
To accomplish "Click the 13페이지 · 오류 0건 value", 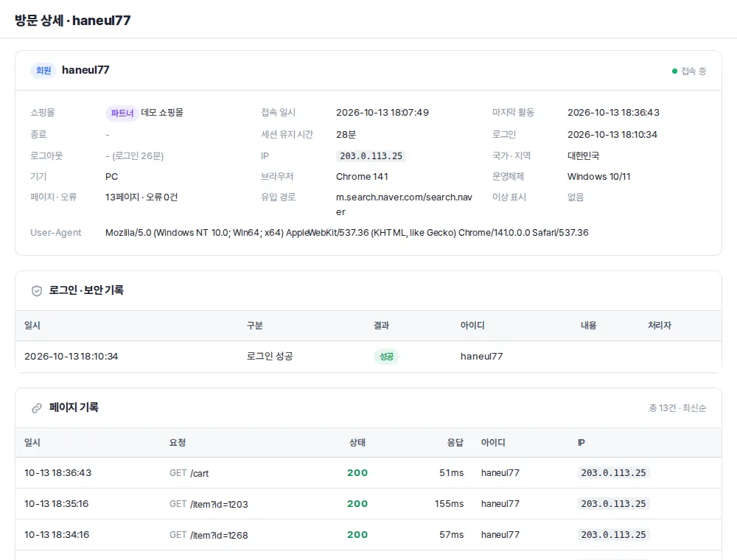I will click(x=142, y=197).
